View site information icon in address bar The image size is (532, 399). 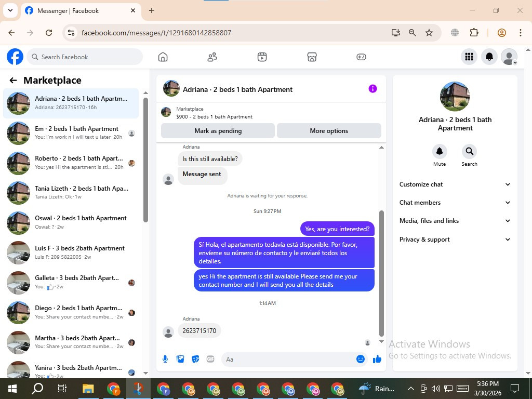coord(71,33)
